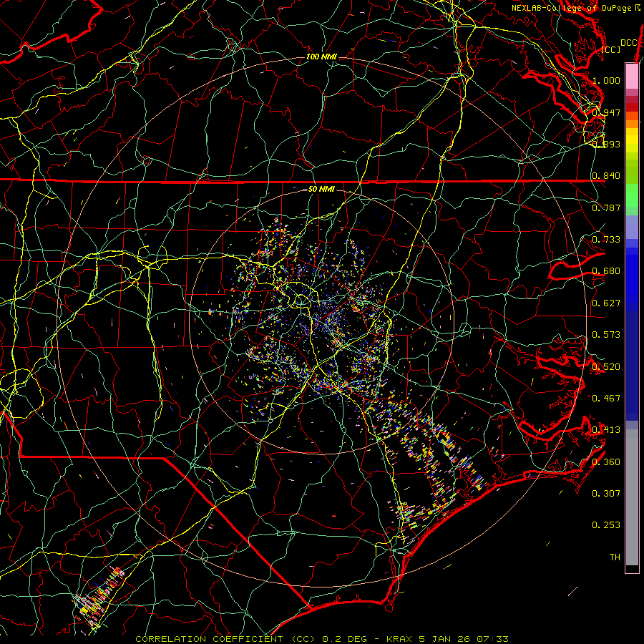
Task: Click the 07:33 timestamp
Action: point(492,639)
